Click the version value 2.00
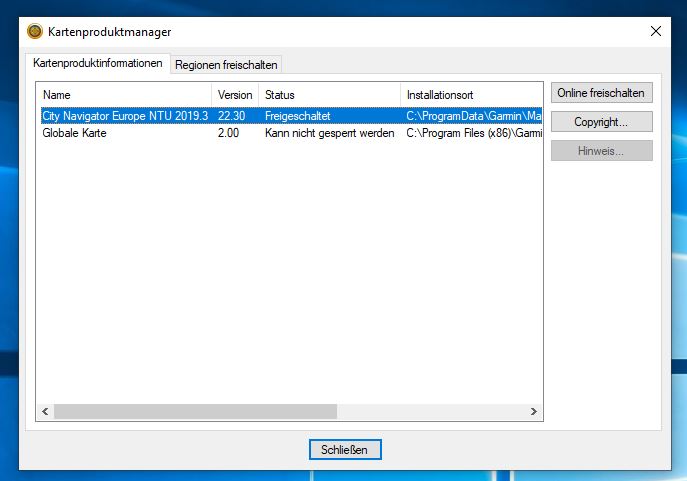The width and height of the screenshot is (687, 481). (228, 133)
